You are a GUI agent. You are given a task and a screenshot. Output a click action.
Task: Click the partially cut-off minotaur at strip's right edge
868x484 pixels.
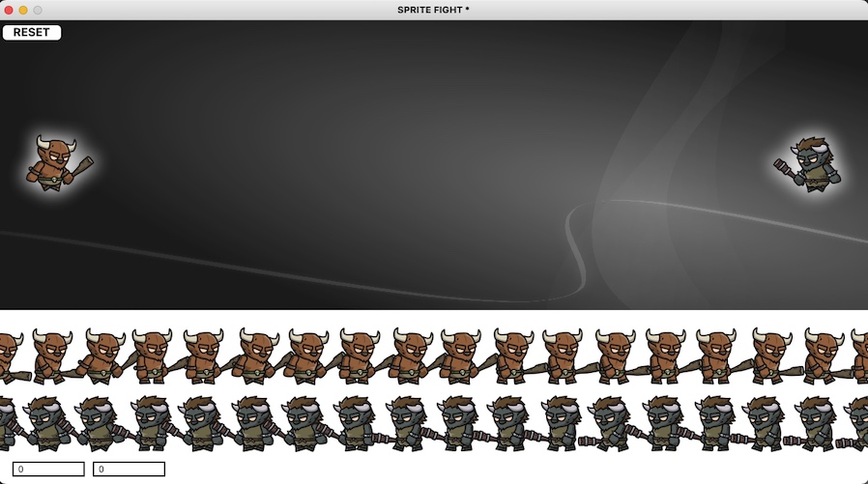tap(858, 356)
